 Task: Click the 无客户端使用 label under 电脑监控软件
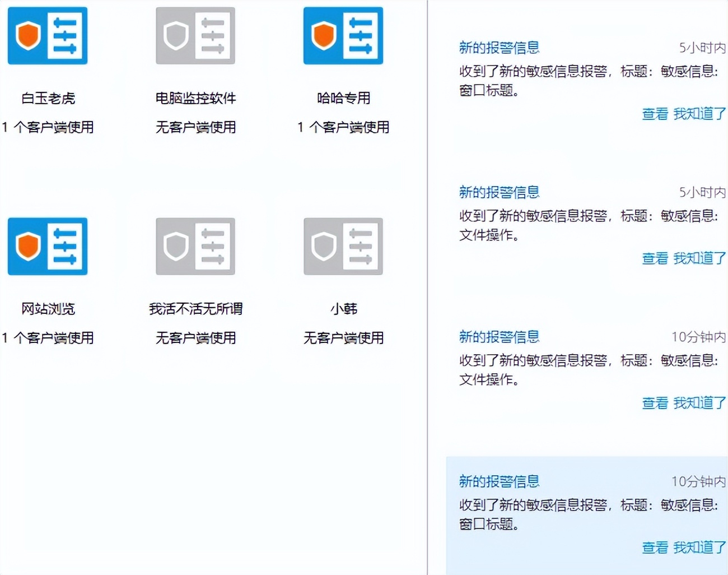click(195, 127)
